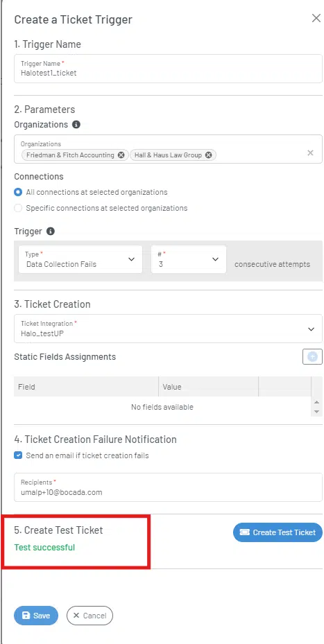Save the ticket trigger
The width and height of the screenshot is (324, 644).
pos(36,616)
